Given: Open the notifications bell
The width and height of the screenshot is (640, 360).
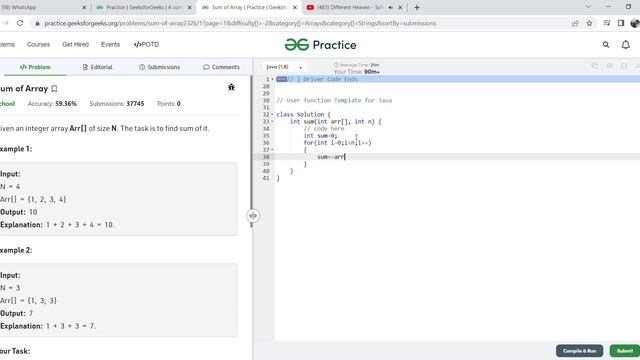Looking at the screenshot, I should (x=625, y=44).
